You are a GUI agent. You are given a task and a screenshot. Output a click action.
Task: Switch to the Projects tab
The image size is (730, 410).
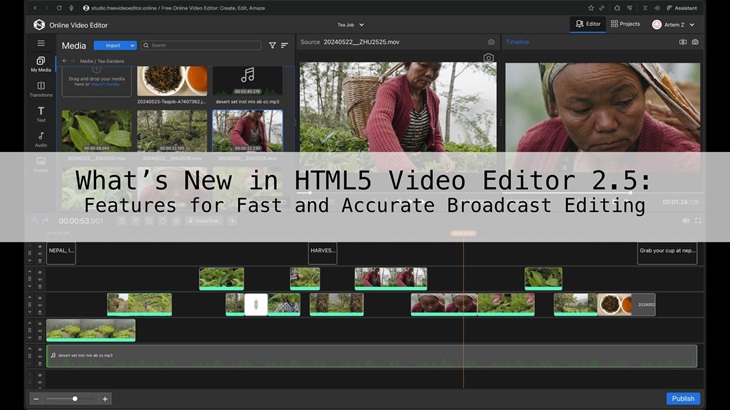[626, 24]
